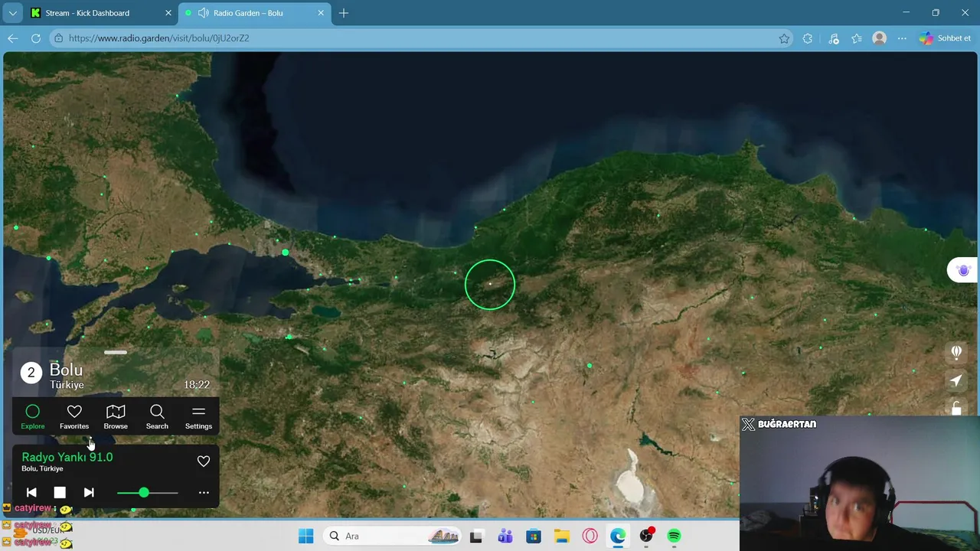Reload the current page
Image resolution: width=980 pixels, height=551 pixels.
[x=36, y=38]
